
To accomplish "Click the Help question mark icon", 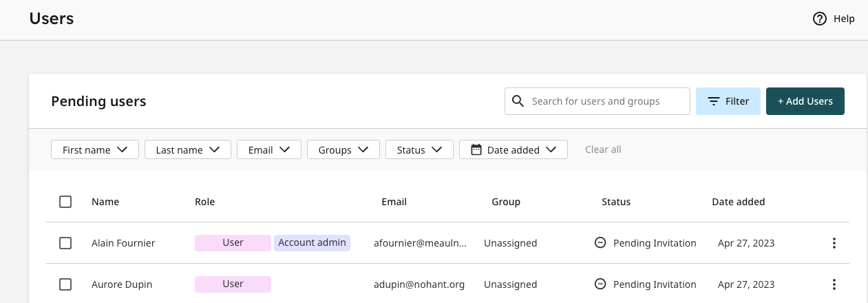I will tap(819, 19).
